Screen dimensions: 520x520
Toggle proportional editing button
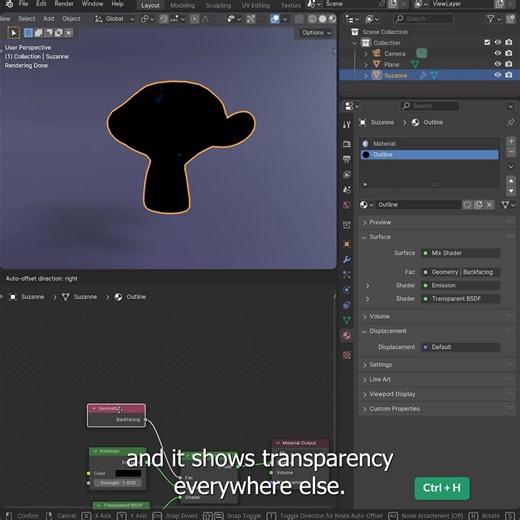click(194, 19)
